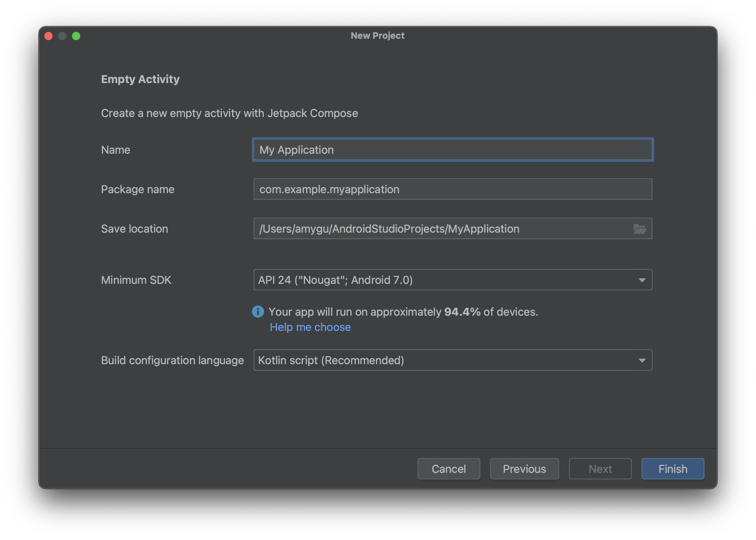Select the Save location path field
Screen dimensions: 756x540
tap(453, 228)
